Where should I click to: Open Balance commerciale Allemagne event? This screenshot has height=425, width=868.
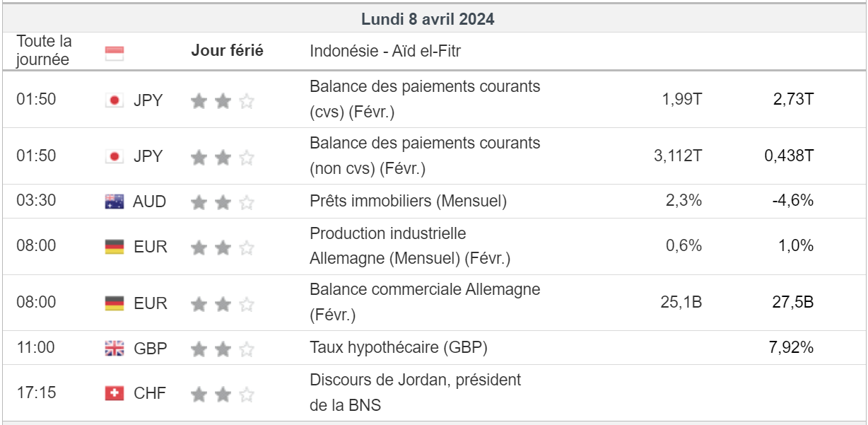pyautogui.click(x=425, y=302)
